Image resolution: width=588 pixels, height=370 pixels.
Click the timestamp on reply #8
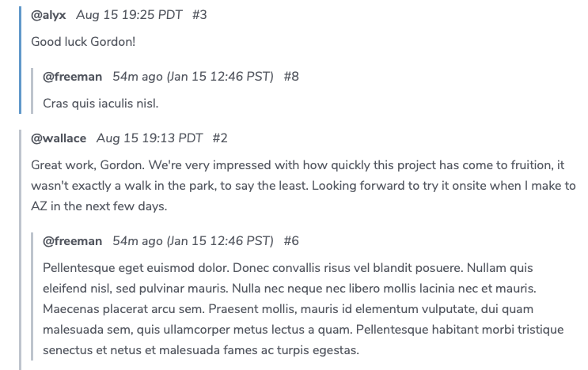(193, 77)
